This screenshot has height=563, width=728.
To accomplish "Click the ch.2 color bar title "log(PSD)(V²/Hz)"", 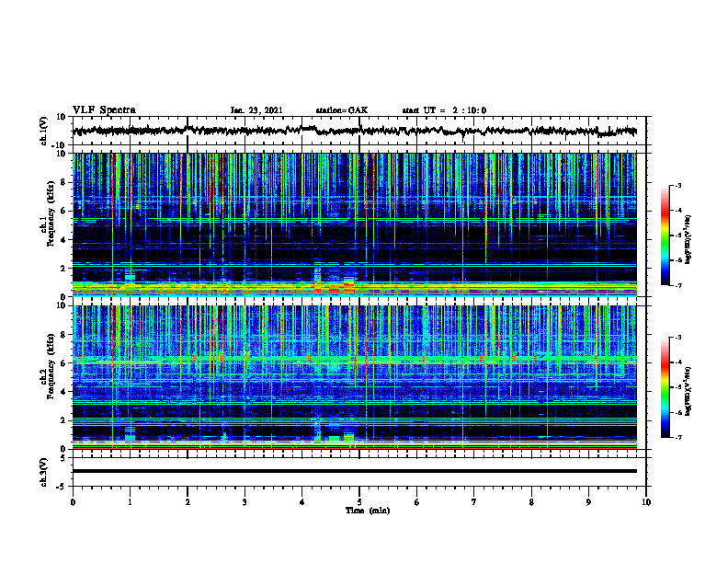I will click(688, 391).
